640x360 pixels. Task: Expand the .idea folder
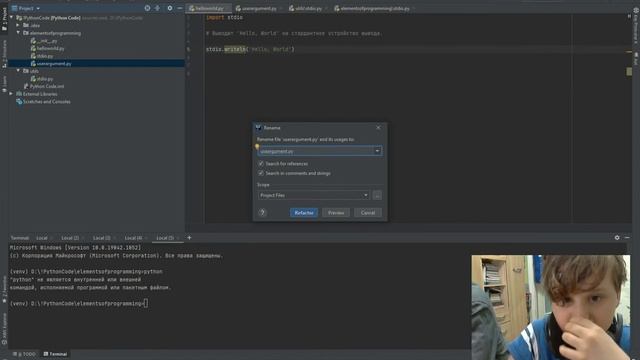[x=18, y=25]
